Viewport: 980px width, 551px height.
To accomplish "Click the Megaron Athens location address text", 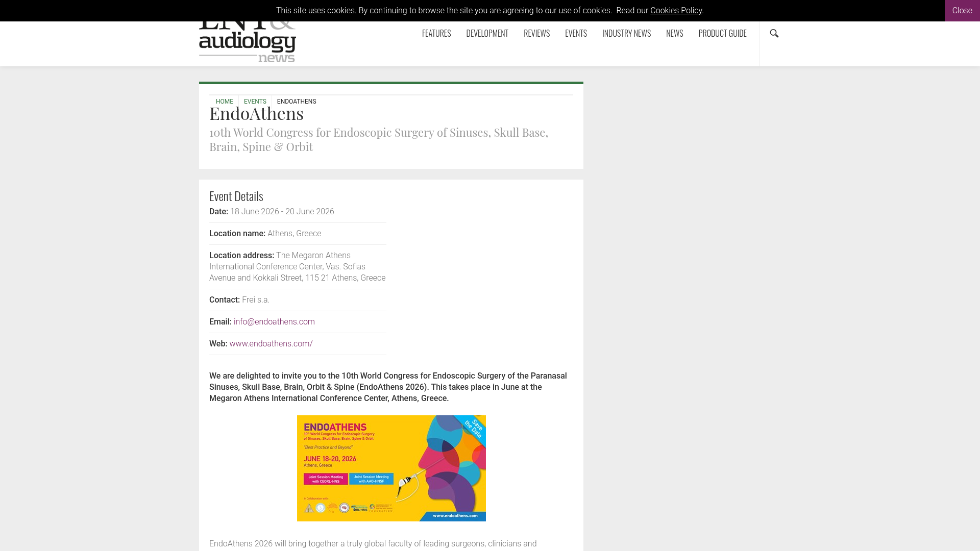I will pyautogui.click(x=298, y=267).
